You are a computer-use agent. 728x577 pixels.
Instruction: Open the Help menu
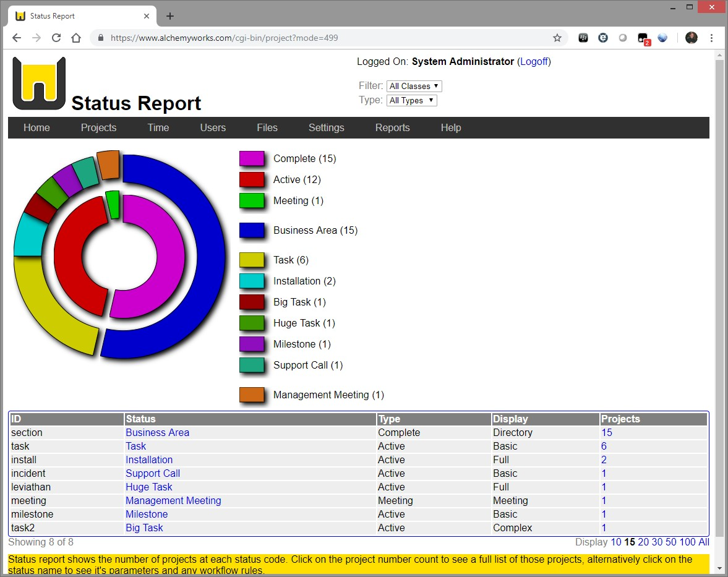pyautogui.click(x=451, y=127)
